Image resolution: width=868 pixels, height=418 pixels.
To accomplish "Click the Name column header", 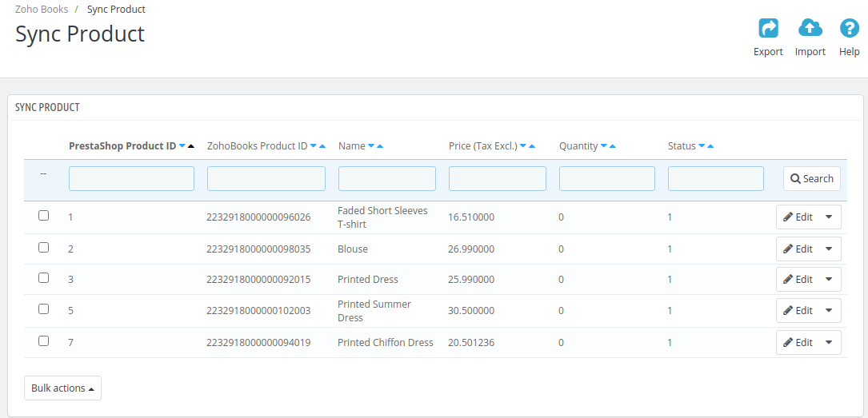I will pyautogui.click(x=351, y=146).
